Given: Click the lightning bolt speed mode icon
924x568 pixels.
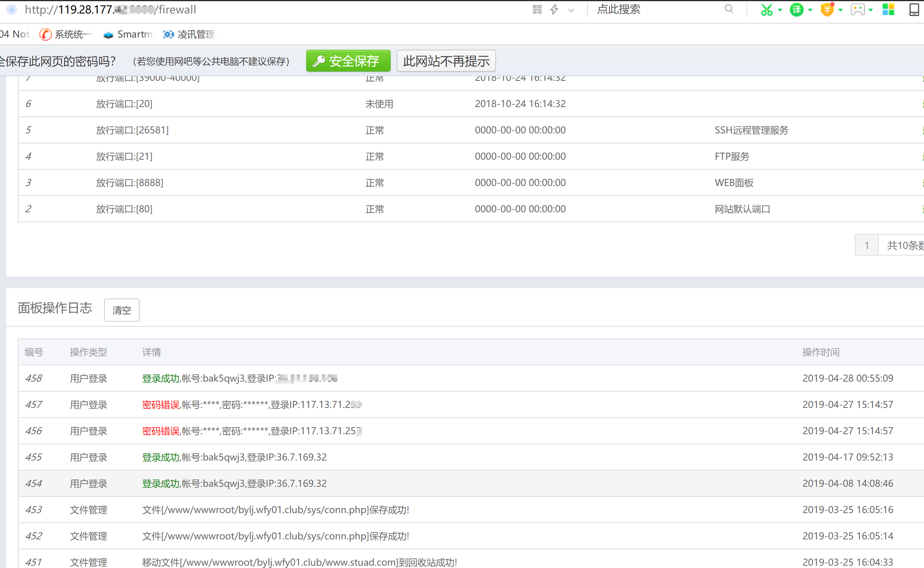Looking at the screenshot, I should point(554,10).
